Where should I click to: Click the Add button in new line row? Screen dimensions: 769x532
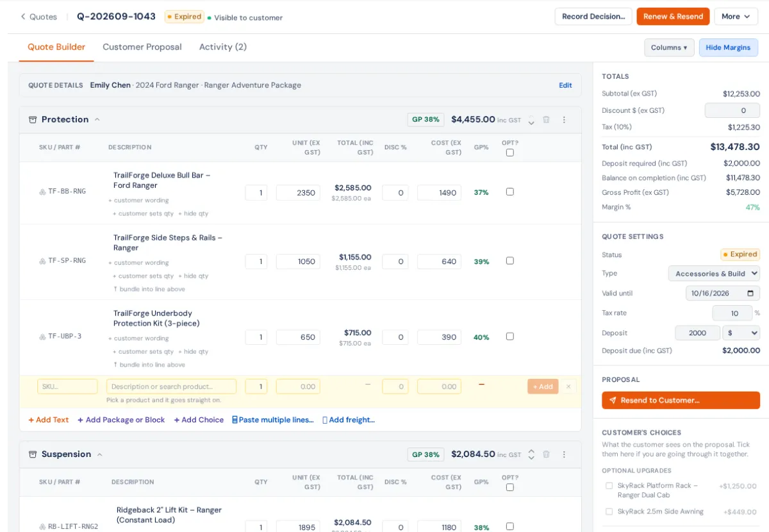click(543, 387)
